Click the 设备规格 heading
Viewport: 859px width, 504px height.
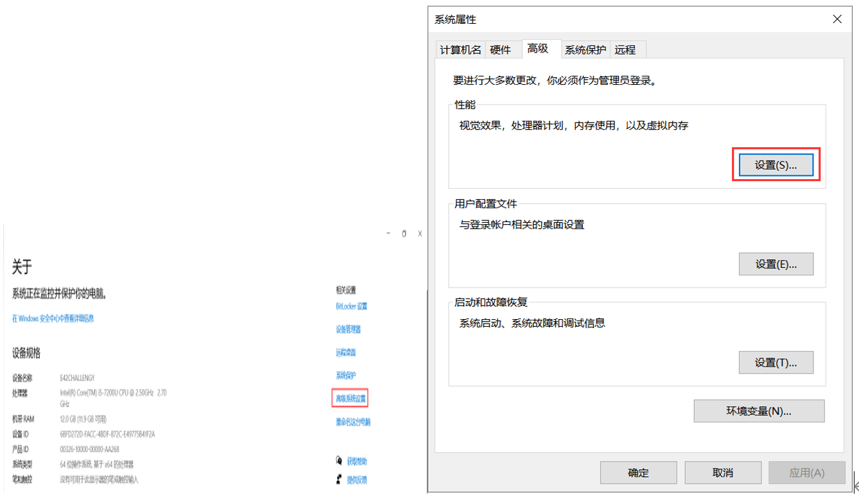pyautogui.click(x=26, y=352)
